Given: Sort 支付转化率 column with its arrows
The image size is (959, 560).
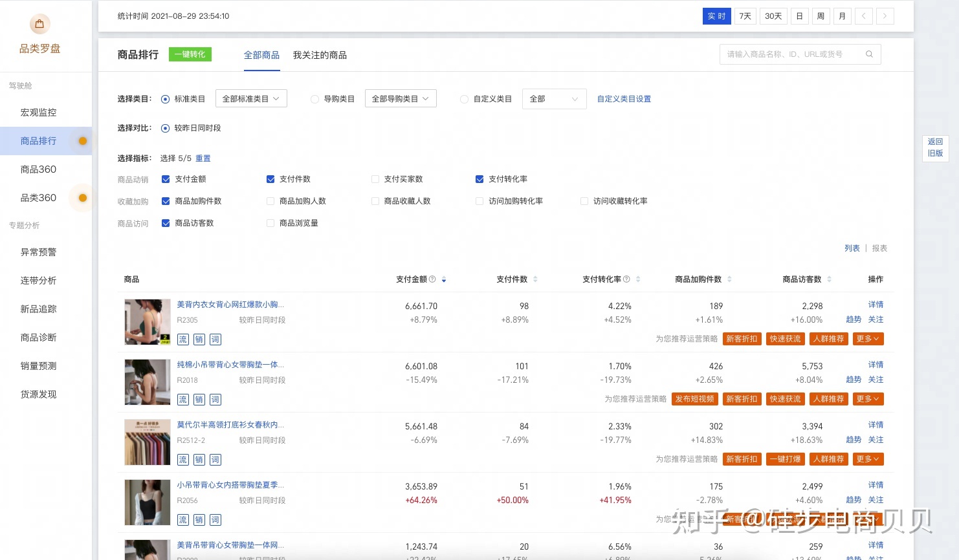Looking at the screenshot, I should (x=638, y=279).
